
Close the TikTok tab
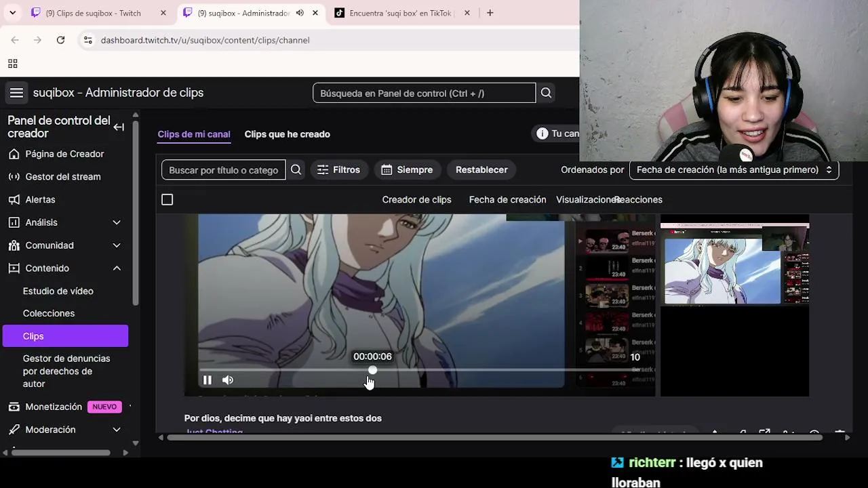(x=467, y=13)
